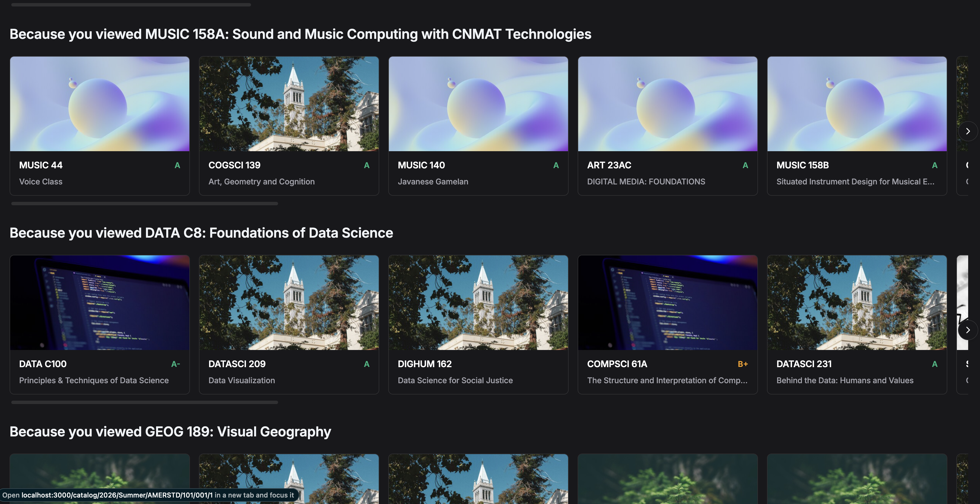Click the "Because you viewed MUSIC 158A" heading

coord(301,34)
